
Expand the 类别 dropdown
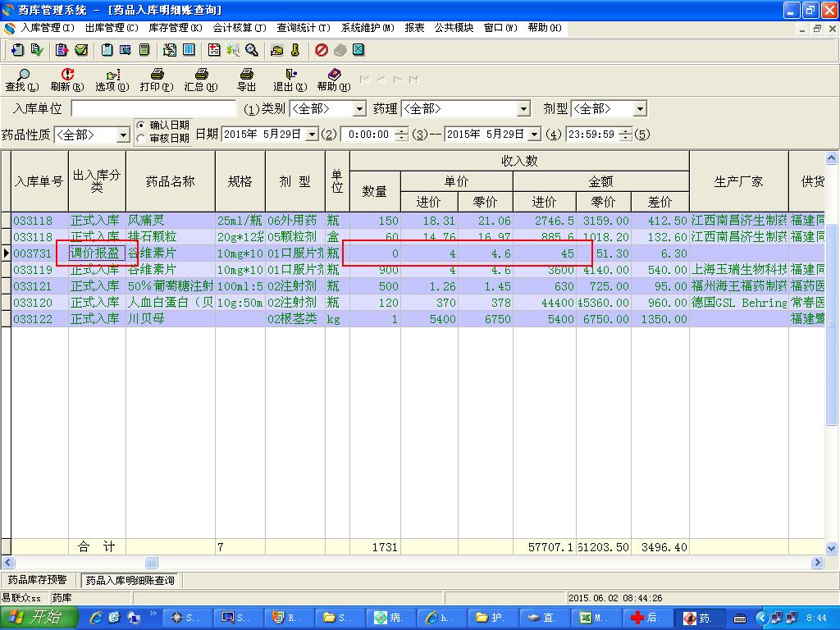pyautogui.click(x=359, y=109)
